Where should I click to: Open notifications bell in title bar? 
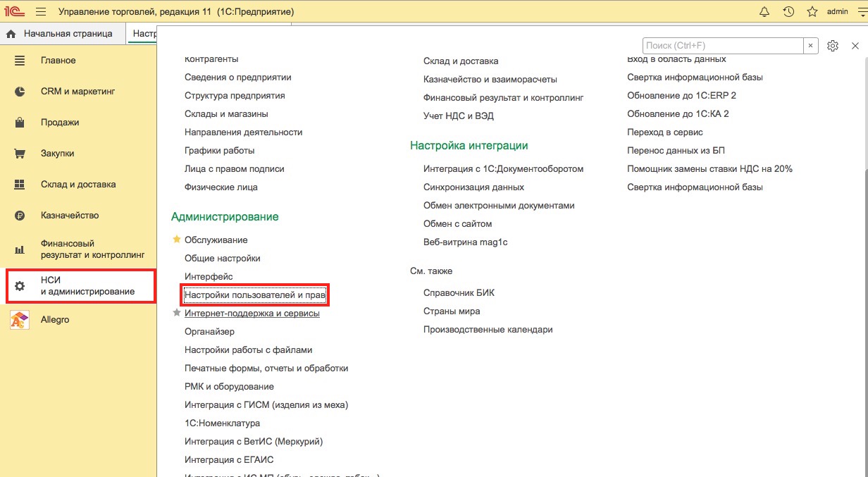point(764,12)
